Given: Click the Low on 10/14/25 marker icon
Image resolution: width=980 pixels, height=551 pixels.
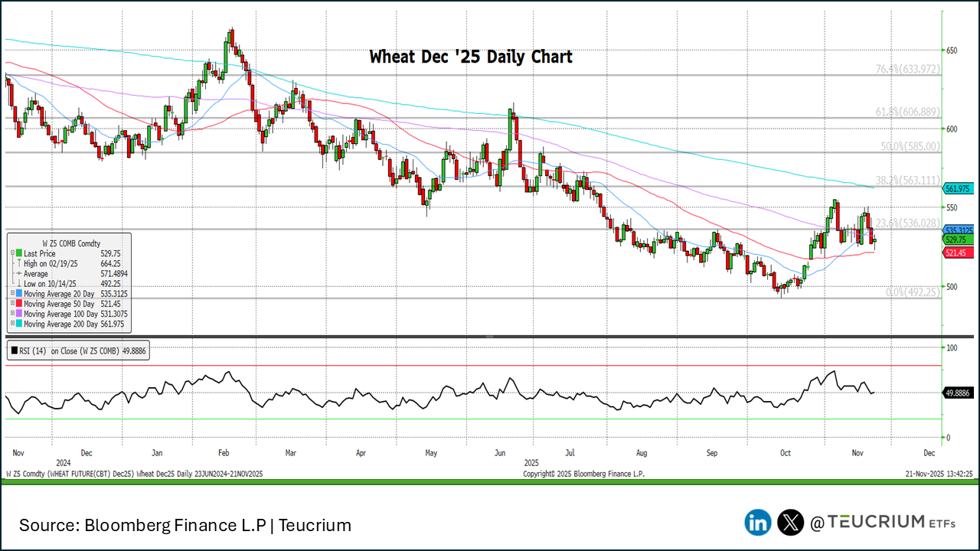Looking at the screenshot, I should point(18,284).
